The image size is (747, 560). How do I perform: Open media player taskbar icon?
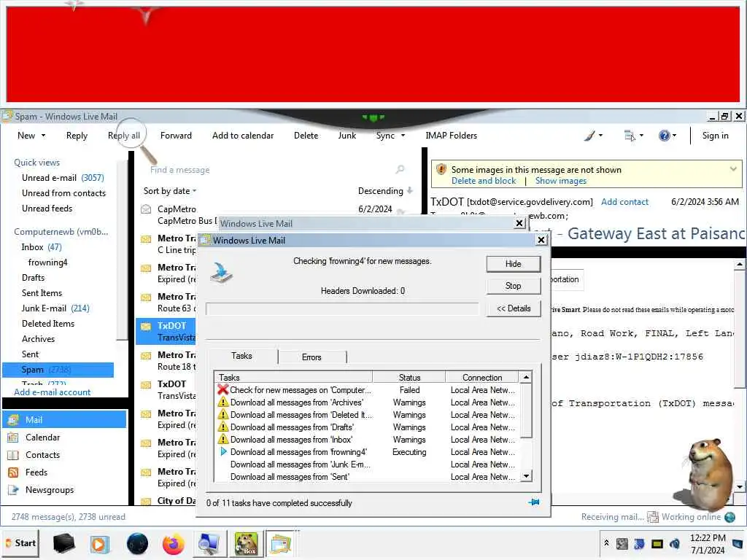(99, 544)
